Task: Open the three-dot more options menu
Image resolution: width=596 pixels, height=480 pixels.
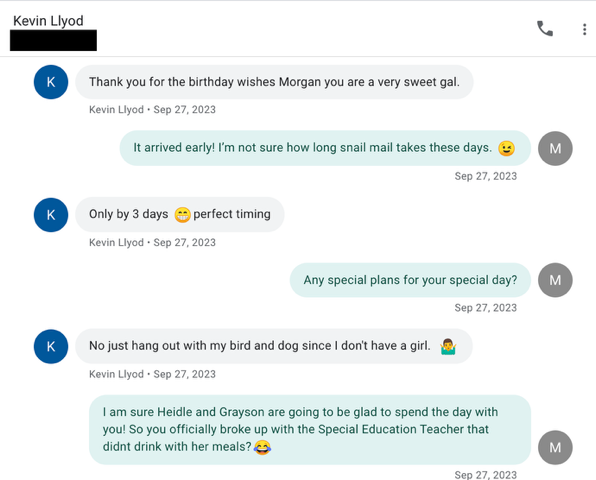Action: (x=584, y=29)
